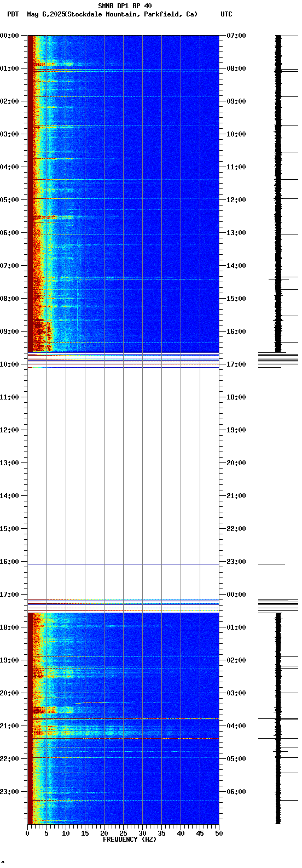Image resolution: width=302 pixels, height=868 pixels.
Task: Select the 40 Hz frequency tick label
Action: [181, 833]
